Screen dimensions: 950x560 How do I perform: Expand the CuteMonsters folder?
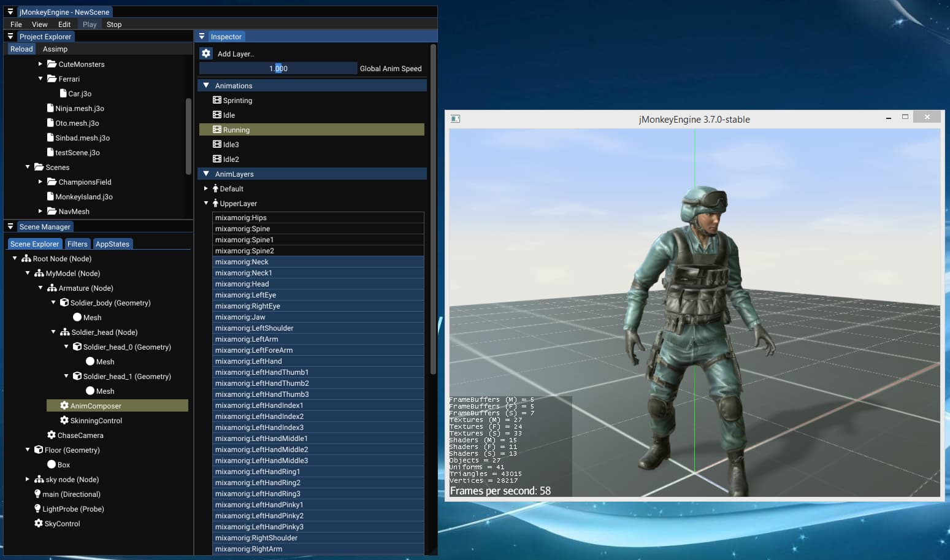click(x=40, y=64)
